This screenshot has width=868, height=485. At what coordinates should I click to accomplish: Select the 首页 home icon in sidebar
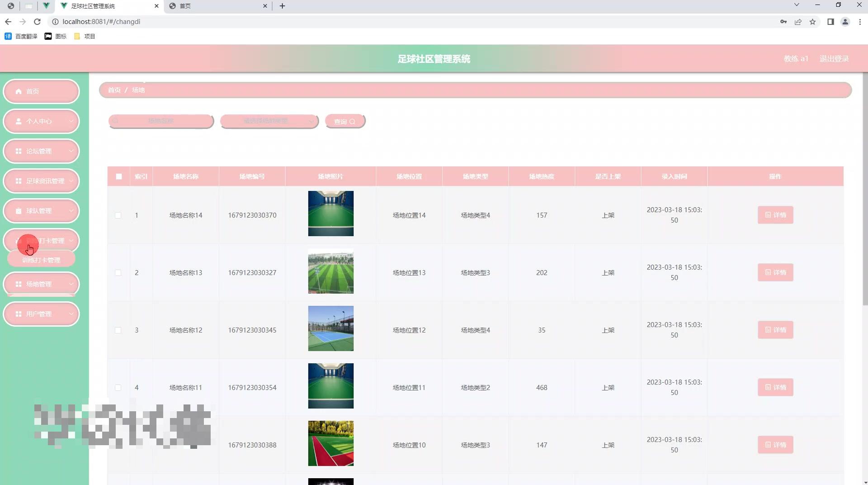19,91
